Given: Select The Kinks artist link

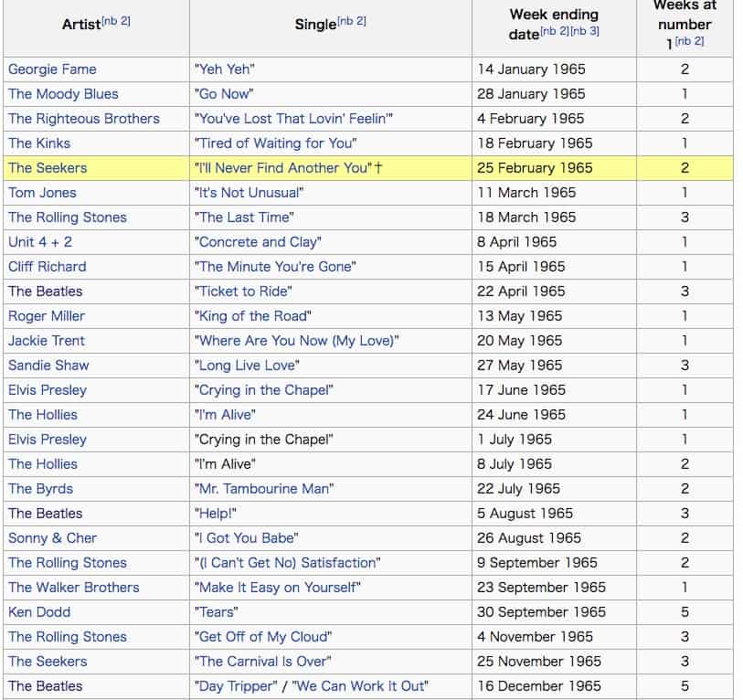Looking at the screenshot, I should 39,143.
